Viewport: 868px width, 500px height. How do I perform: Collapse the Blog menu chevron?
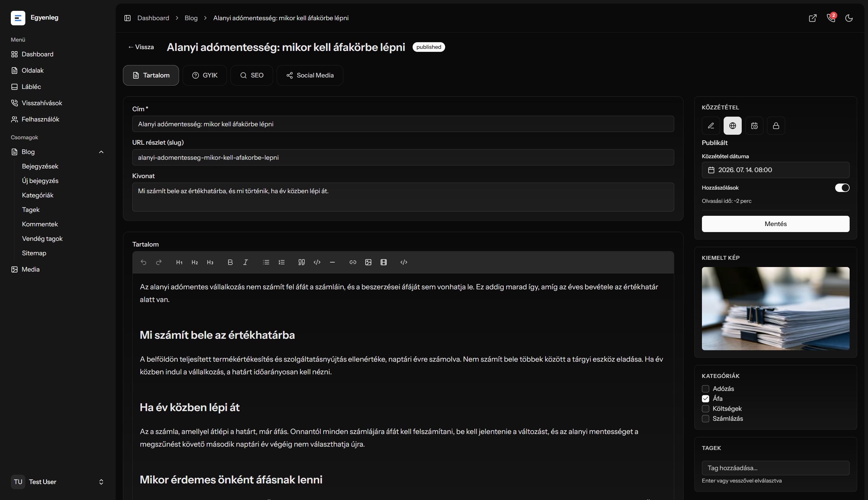(x=101, y=152)
